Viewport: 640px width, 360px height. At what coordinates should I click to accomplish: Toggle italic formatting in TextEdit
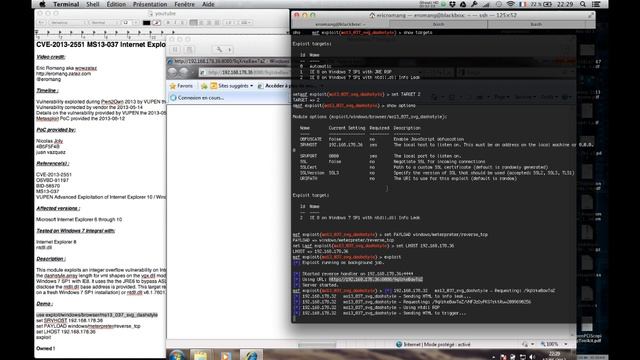click(175, 23)
